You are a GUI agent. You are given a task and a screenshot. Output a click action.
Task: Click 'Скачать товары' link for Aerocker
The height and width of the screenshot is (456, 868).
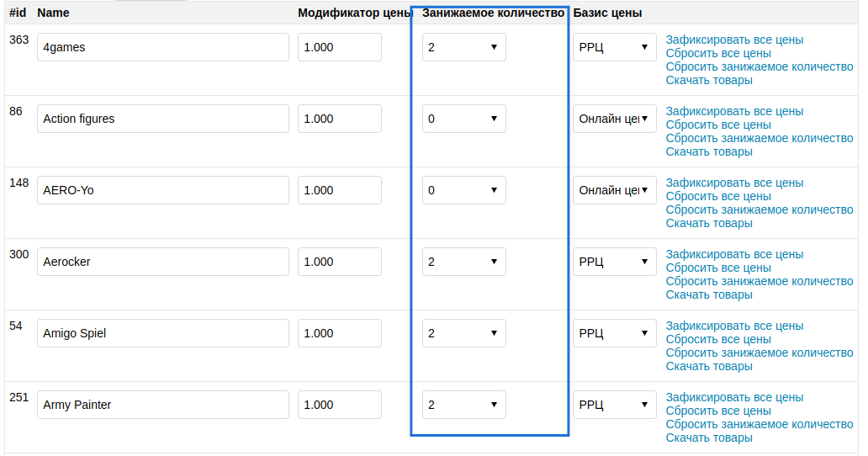[x=709, y=294]
